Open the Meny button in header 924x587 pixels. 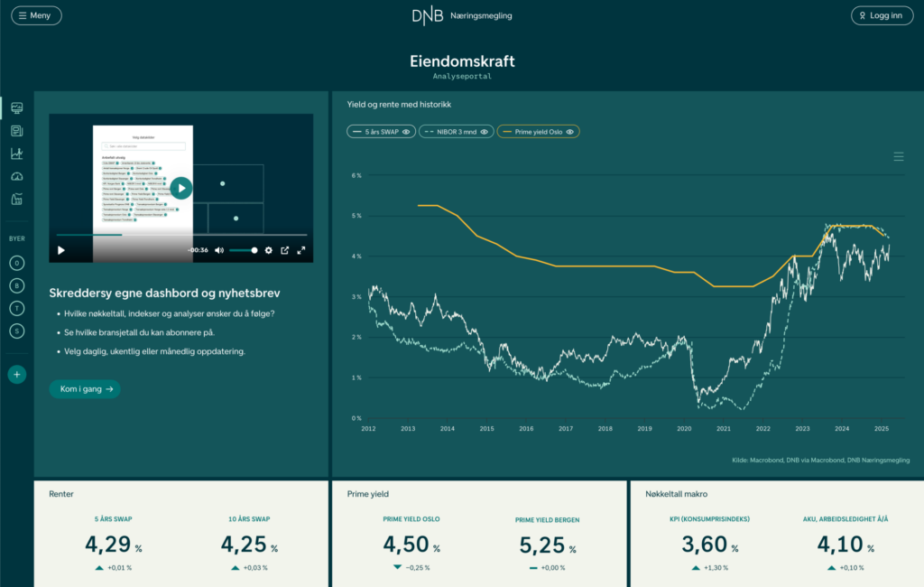pos(36,15)
